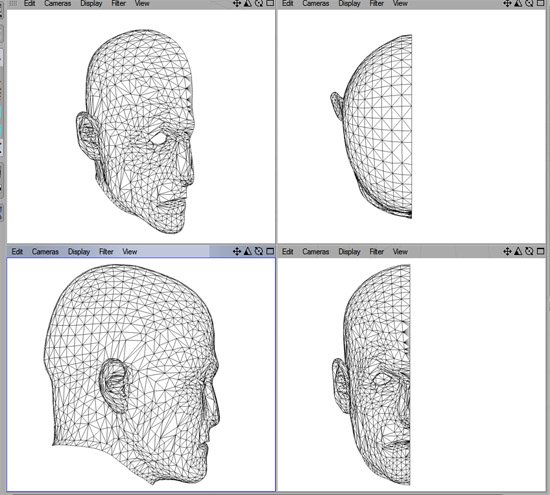Open the Display menu in the back-of-head viewport
Screen dimensions: 550x495
point(349,4)
